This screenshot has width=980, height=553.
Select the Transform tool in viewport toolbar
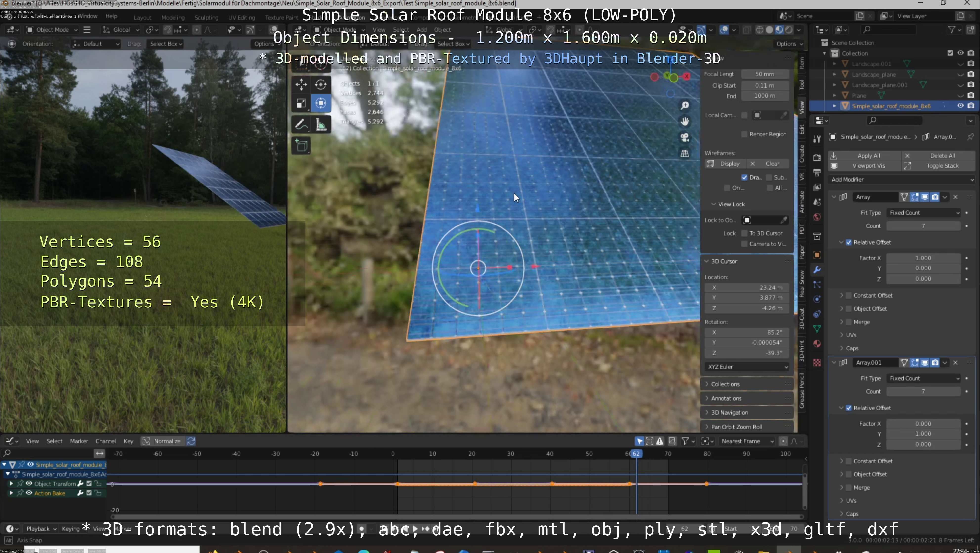coord(321,103)
